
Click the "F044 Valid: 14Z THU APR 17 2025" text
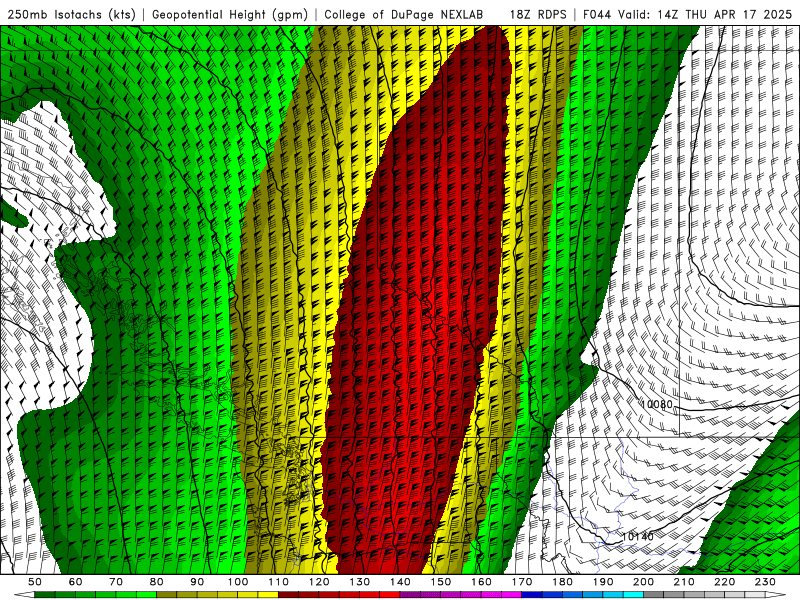[687, 14]
